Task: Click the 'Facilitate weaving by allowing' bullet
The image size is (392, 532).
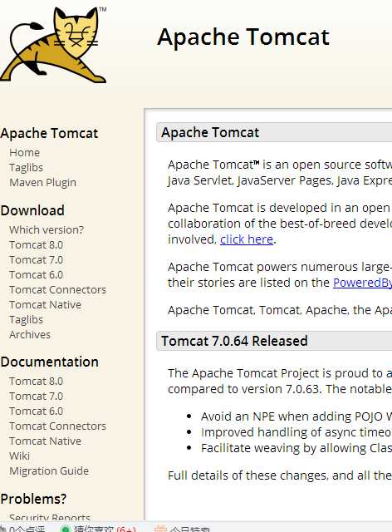Action: [x=296, y=448]
